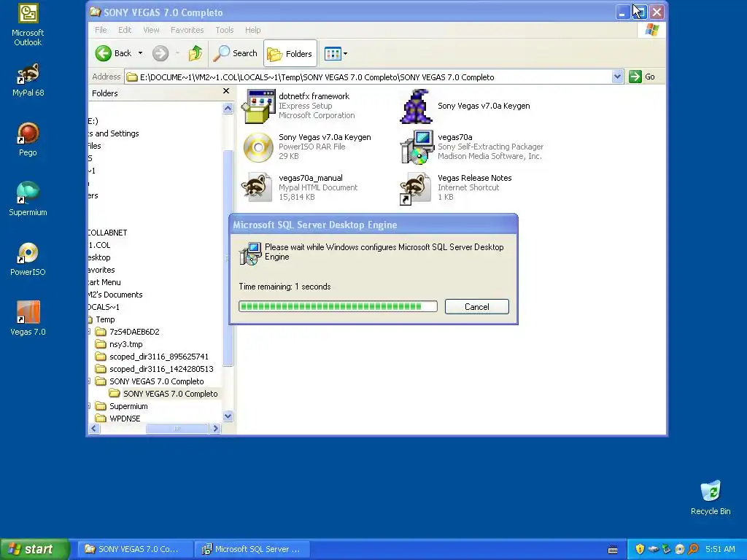
Task: Open the Back history dropdown arrow
Action: pos(141,53)
